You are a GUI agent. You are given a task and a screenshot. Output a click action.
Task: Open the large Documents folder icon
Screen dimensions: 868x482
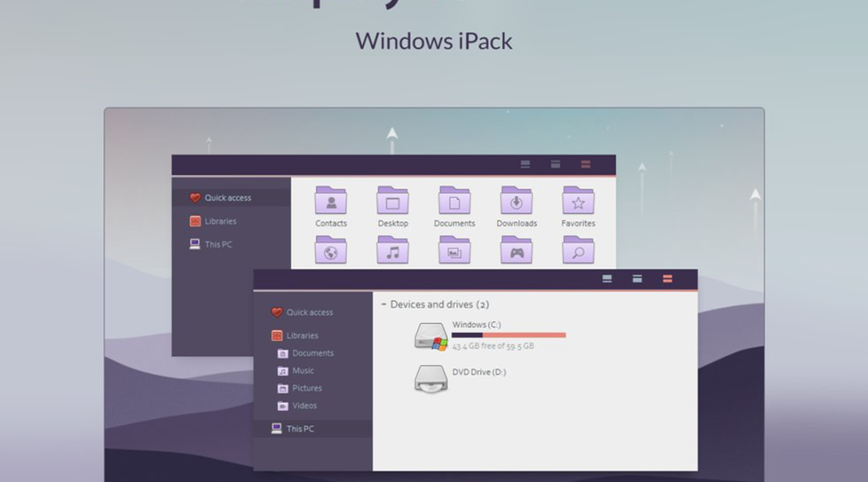[x=454, y=202]
